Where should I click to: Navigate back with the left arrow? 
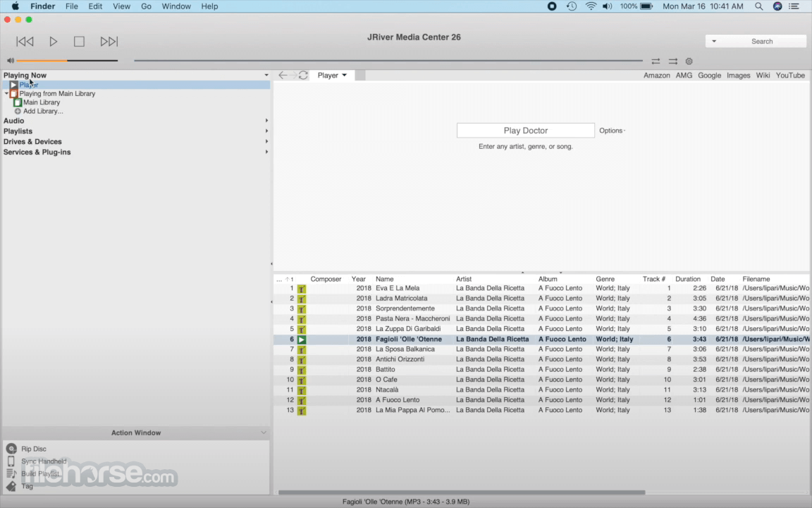283,75
